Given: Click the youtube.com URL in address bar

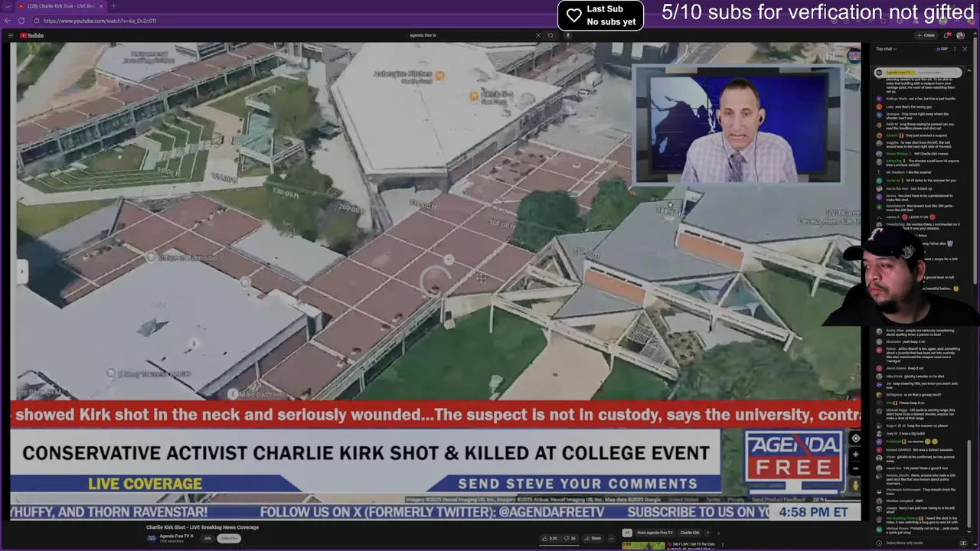Looking at the screenshot, I should click(100, 21).
